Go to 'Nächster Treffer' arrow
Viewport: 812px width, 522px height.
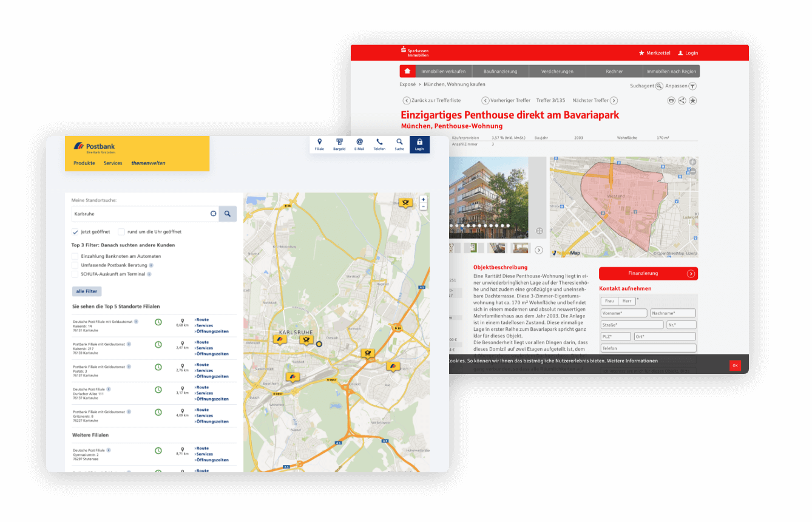(x=614, y=101)
